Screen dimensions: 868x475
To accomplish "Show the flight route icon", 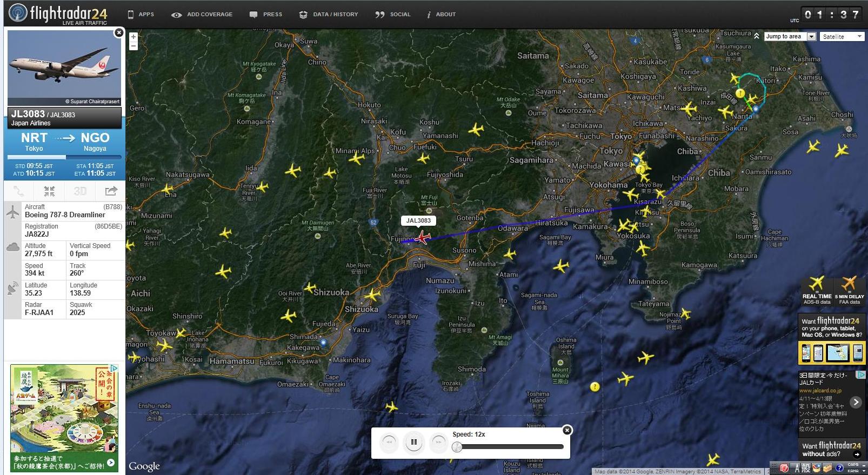I will (x=18, y=191).
